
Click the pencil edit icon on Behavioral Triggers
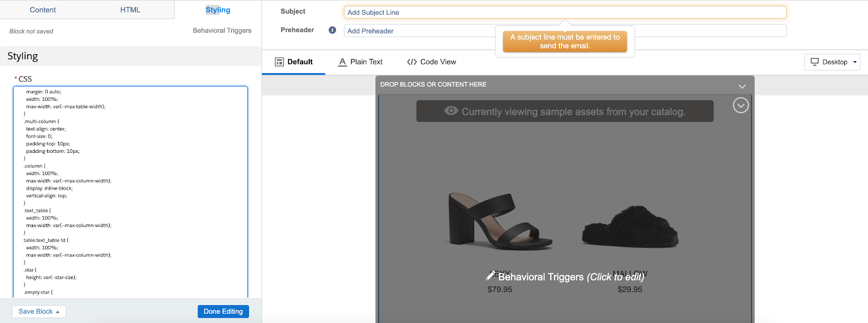(490, 276)
